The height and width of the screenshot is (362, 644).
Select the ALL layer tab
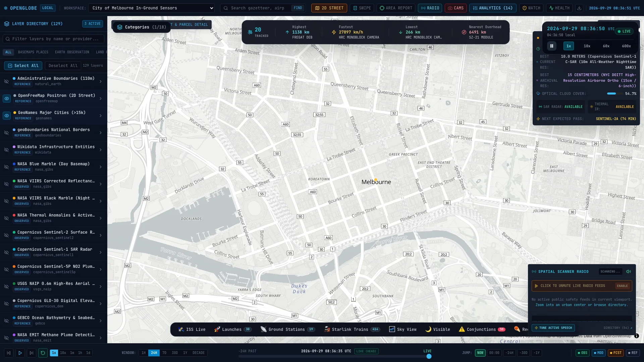coord(8,52)
